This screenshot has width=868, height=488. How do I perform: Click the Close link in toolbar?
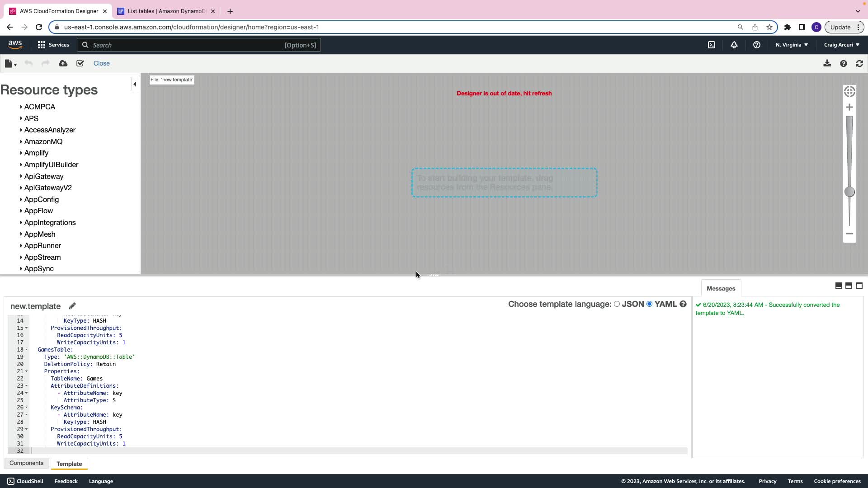click(x=101, y=64)
